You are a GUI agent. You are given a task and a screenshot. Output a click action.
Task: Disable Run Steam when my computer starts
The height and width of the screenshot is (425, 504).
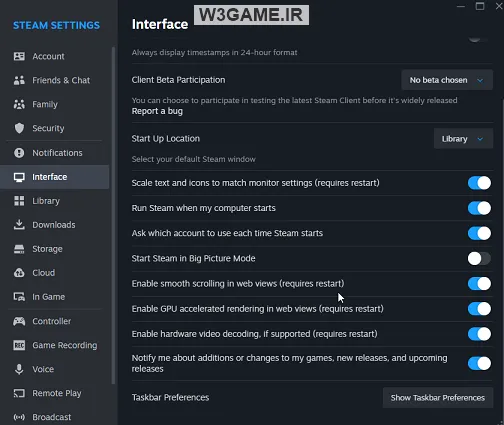pyautogui.click(x=479, y=208)
